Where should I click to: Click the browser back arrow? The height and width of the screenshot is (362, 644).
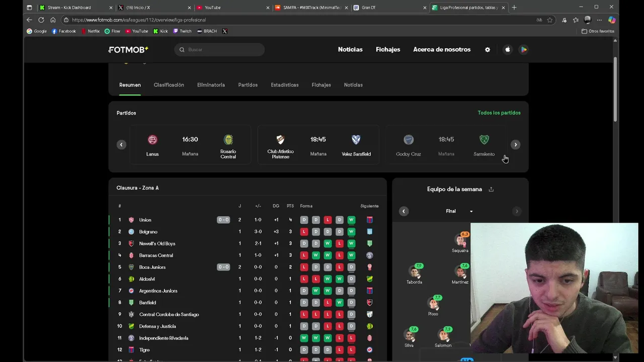29,20
